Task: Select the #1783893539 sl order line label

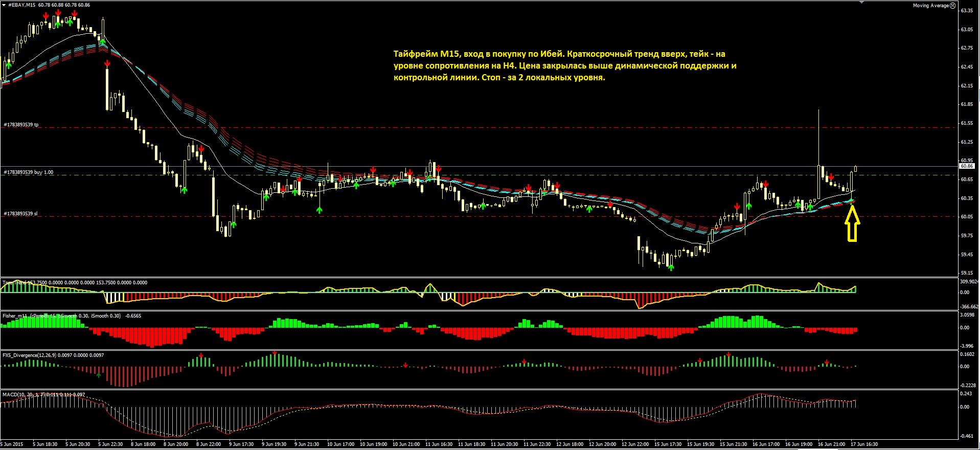Action: click(x=20, y=214)
